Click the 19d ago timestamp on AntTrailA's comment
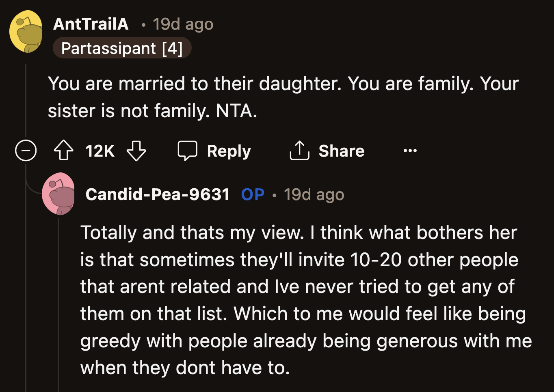The width and height of the screenshot is (554, 392). pos(183,24)
